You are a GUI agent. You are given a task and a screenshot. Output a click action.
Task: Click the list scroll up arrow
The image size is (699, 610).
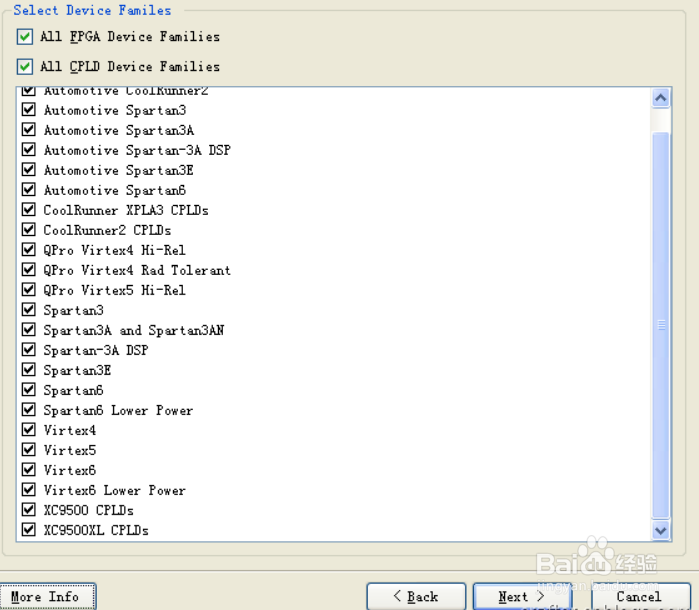point(661,98)
